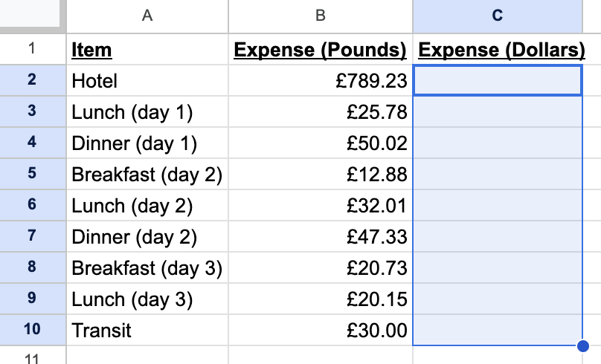Select the £12.88 breakfast expense cell

click(x=320, y=174)
